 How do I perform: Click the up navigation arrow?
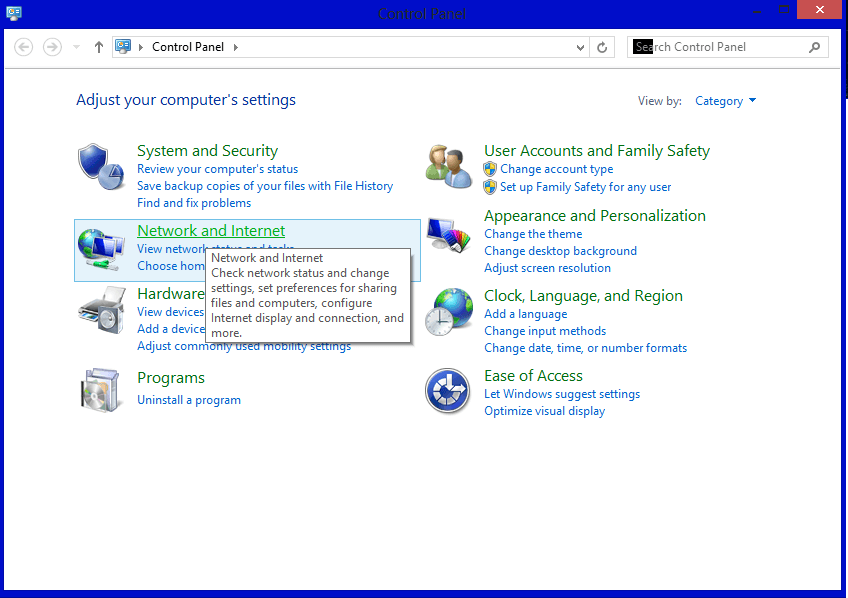98,46
